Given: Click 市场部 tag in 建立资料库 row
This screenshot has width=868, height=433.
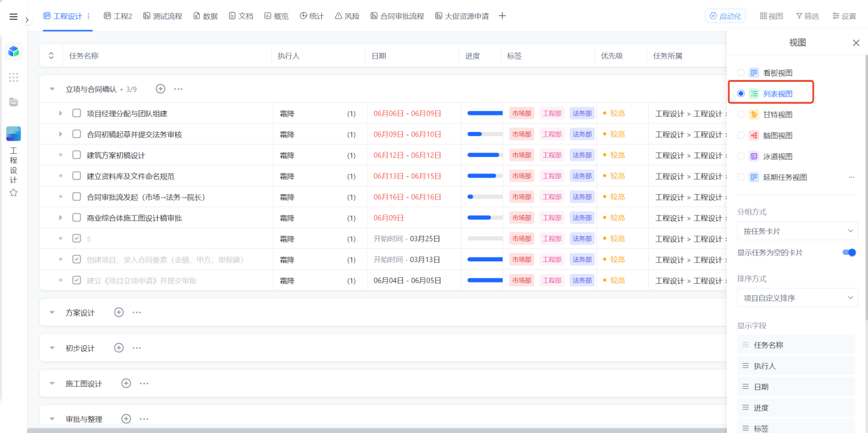Looking at the screenshot, I should pos(522,176).
